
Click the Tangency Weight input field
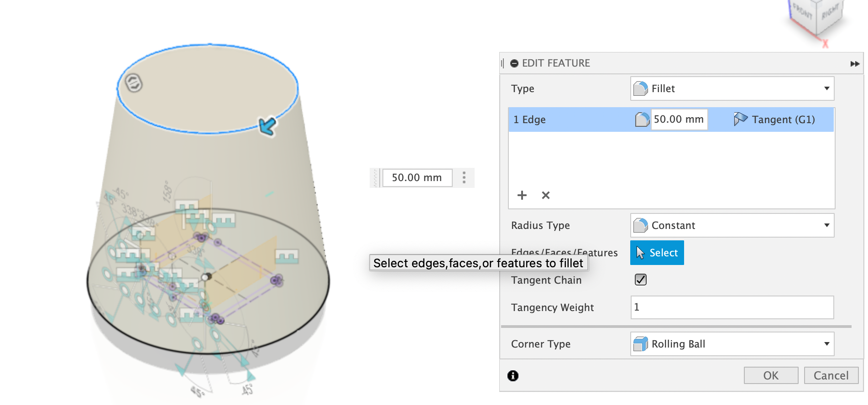pyautogui.click(x=732, y=307)
